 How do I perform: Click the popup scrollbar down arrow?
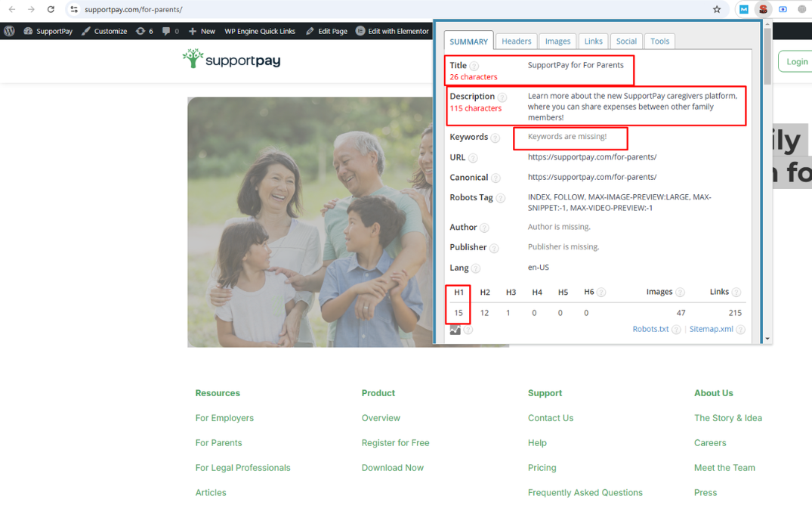767,339
